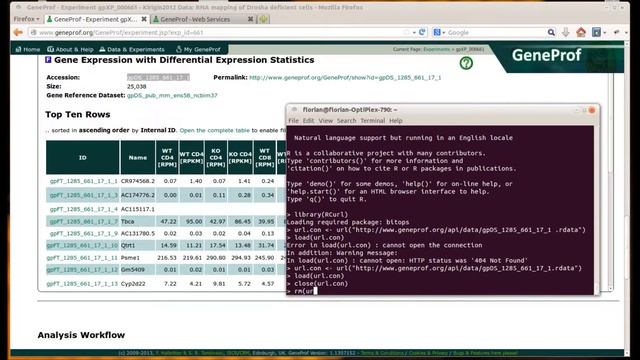Click the value 216.53 in Psme1 row

167,258
